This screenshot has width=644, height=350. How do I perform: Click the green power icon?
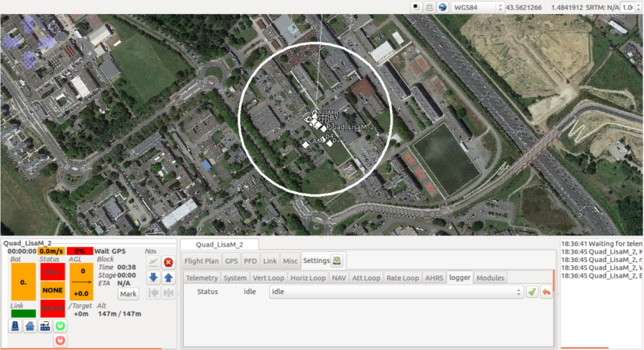[x=61, y=326]
